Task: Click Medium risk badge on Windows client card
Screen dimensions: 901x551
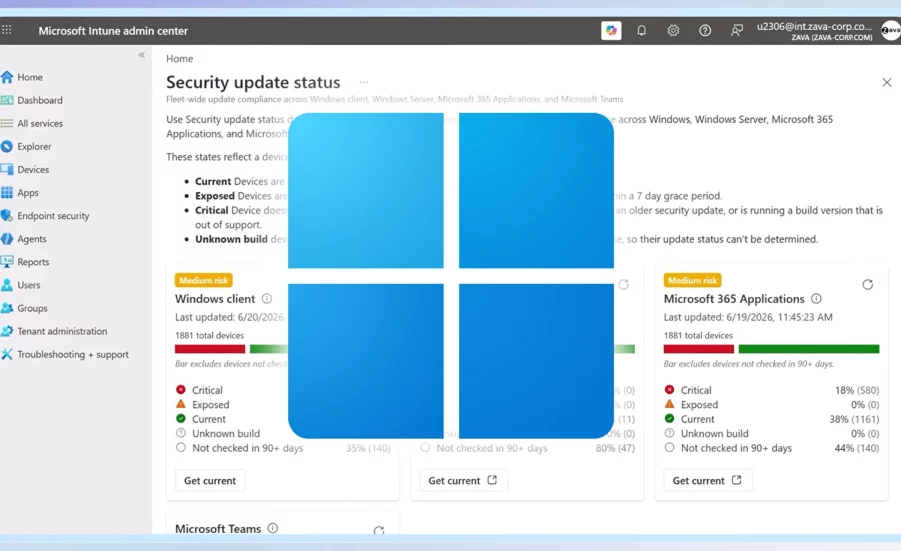Action: [203, 280]
